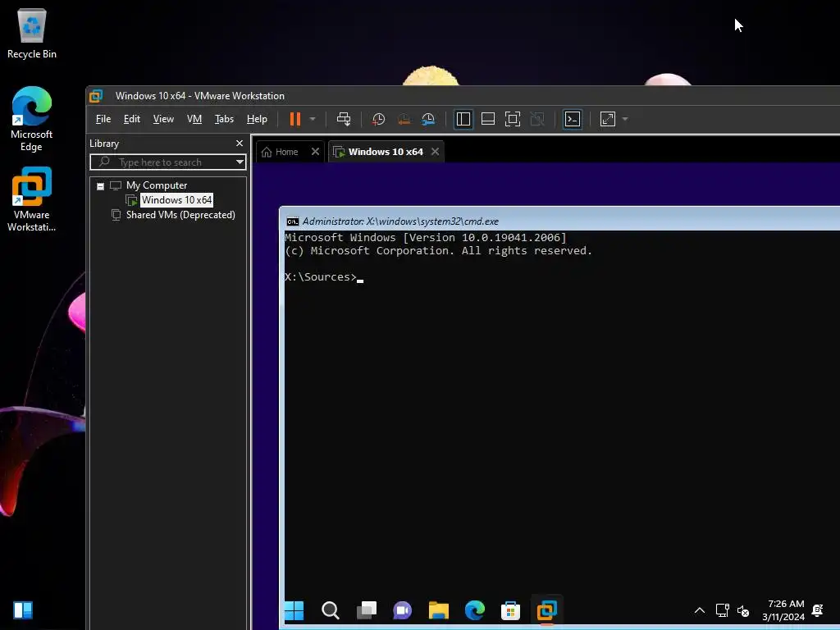Viewport: 840px width, 630px height.
Task: Click the revert to snapshot icon
Action: click(404, 119)
